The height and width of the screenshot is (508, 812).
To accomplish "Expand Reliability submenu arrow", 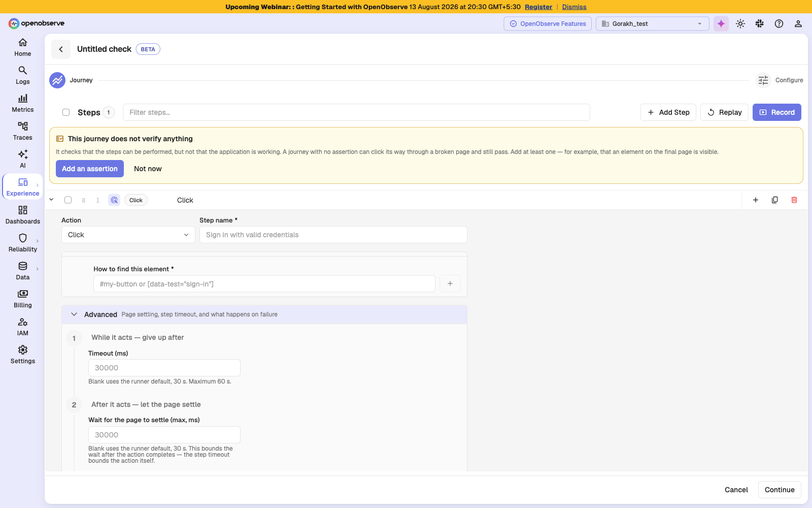I will (x=38, y=241).
